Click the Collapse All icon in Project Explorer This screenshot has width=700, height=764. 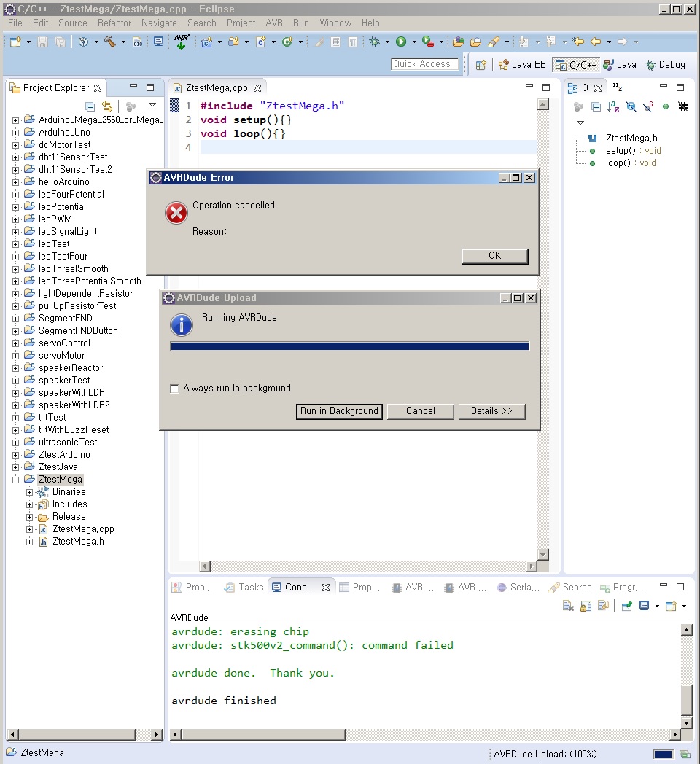click(90, 106)
